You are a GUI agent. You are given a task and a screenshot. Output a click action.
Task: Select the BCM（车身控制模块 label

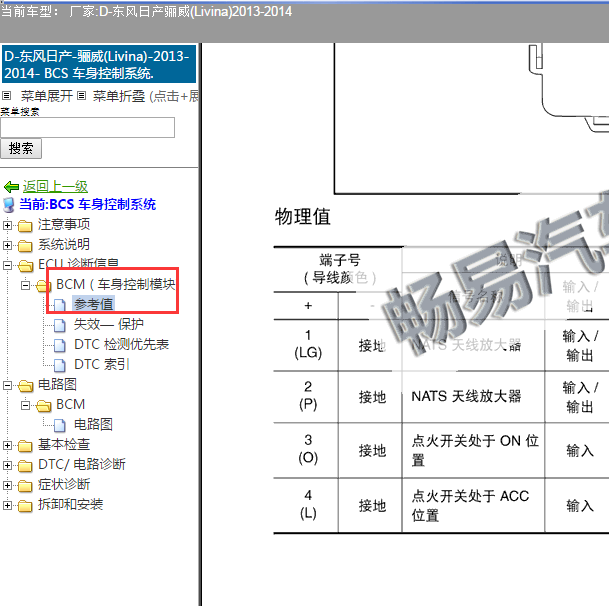pyautogui.click(x=116, y=285)
